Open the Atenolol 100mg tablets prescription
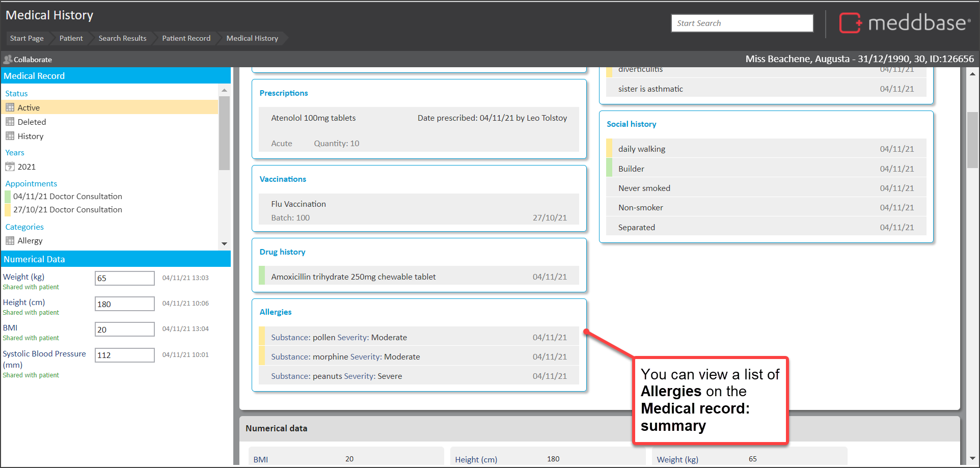The image size is (980, 468). point(313,118)
